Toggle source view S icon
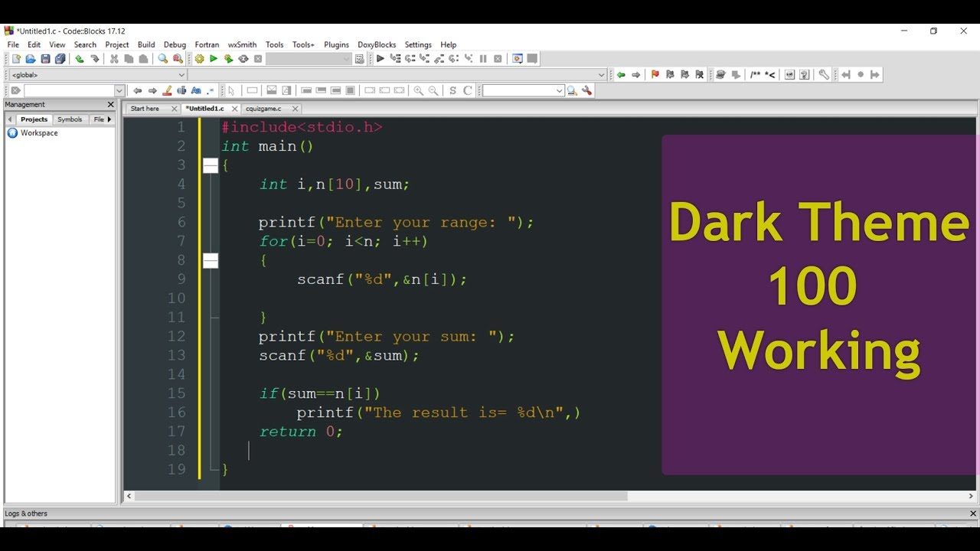 tap(452, 90)
